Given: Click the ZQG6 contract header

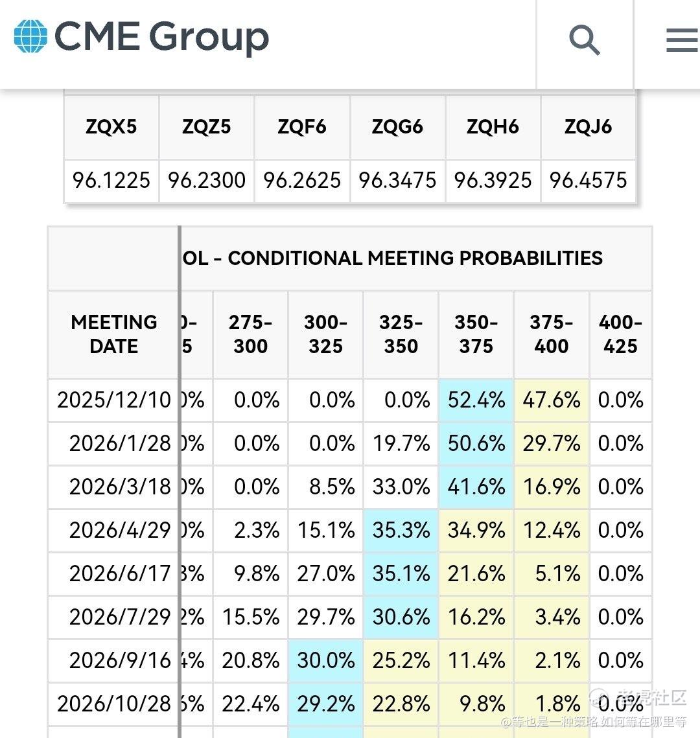Looking at the screenshot, I should tap(397, 127).
